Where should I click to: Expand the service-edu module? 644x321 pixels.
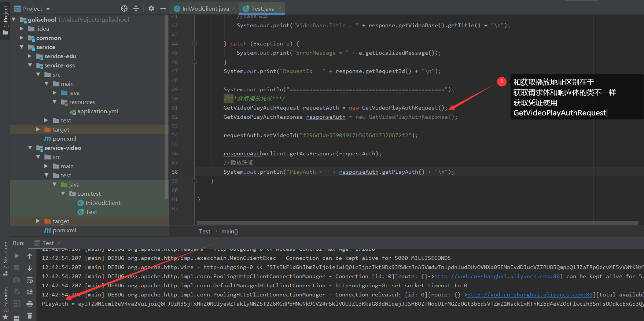30,56
